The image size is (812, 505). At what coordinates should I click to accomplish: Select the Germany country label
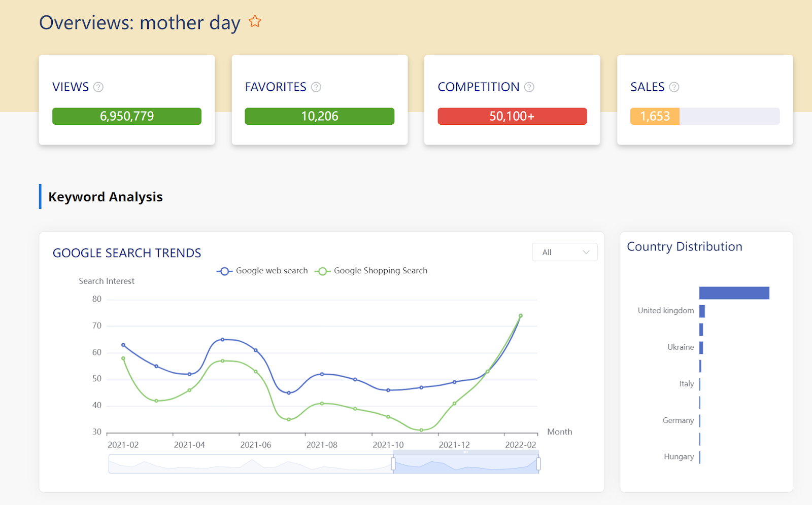[678, 420]
